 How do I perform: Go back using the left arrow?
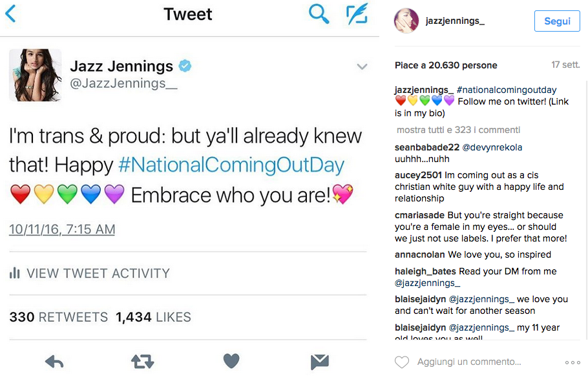tap(10, 14)
